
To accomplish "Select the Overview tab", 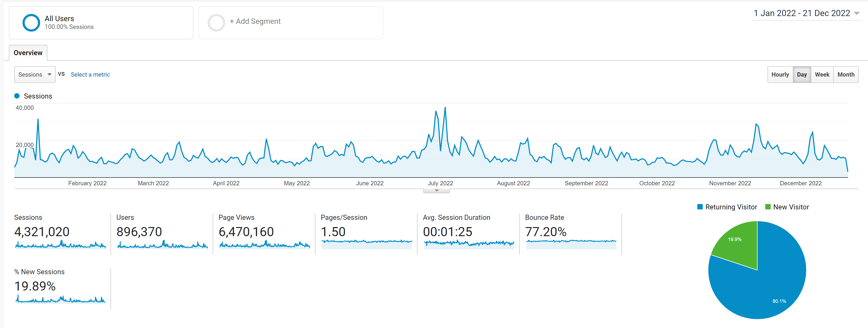I will pos(28,53).
